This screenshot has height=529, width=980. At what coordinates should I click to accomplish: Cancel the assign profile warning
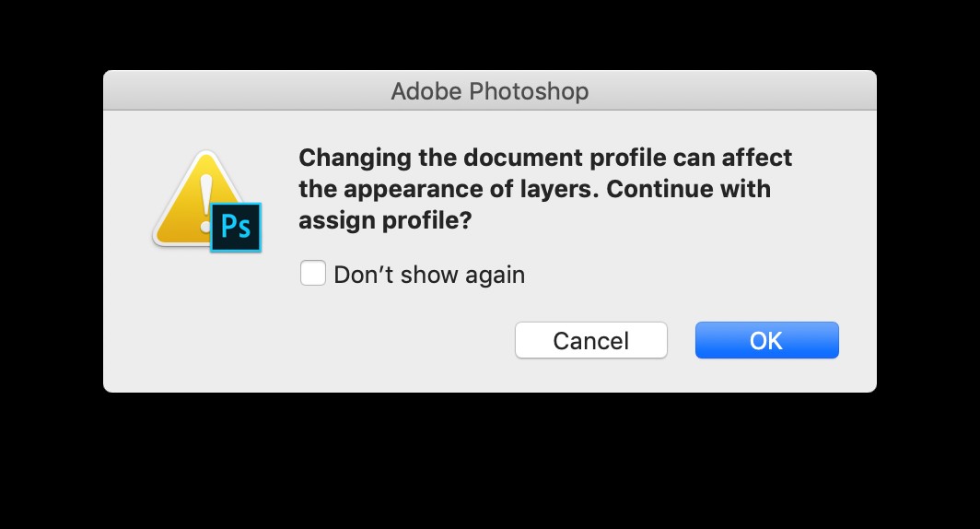point(590,340)
